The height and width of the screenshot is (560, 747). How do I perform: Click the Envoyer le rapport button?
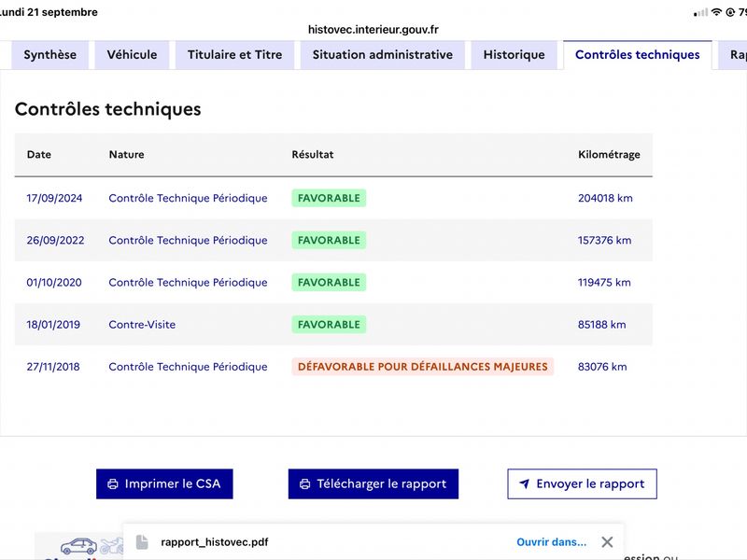(x=582, y=483)
